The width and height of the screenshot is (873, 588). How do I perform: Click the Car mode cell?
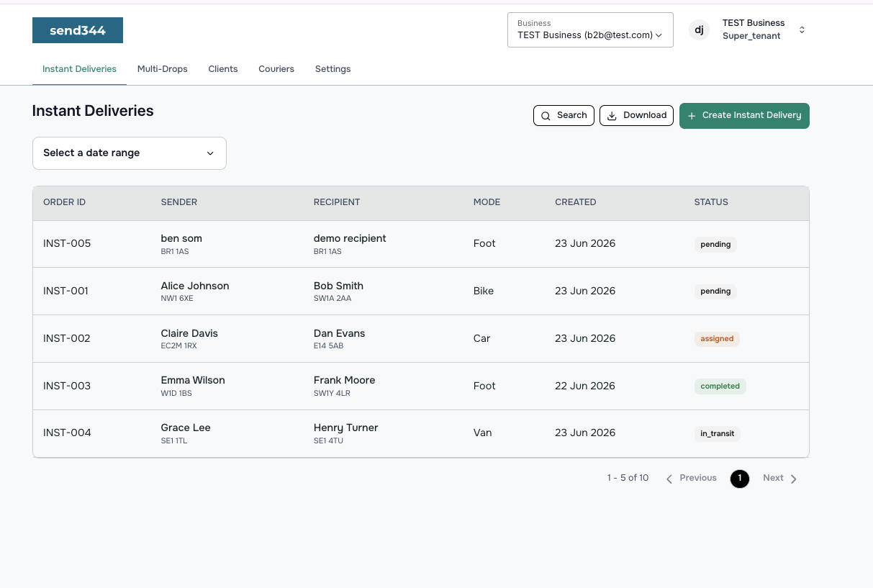[481, 338]
